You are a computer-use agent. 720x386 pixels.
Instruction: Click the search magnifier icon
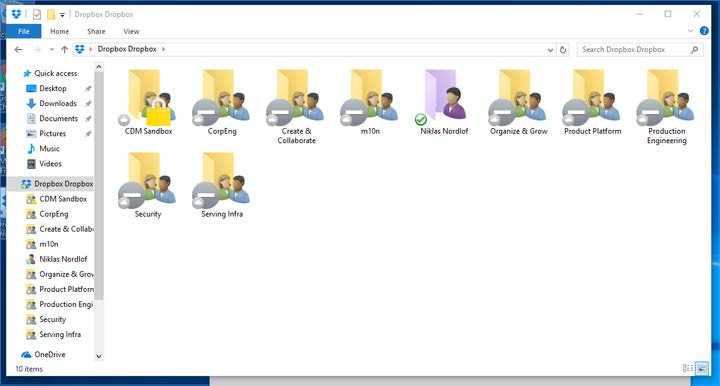click(x=694, y=50)
